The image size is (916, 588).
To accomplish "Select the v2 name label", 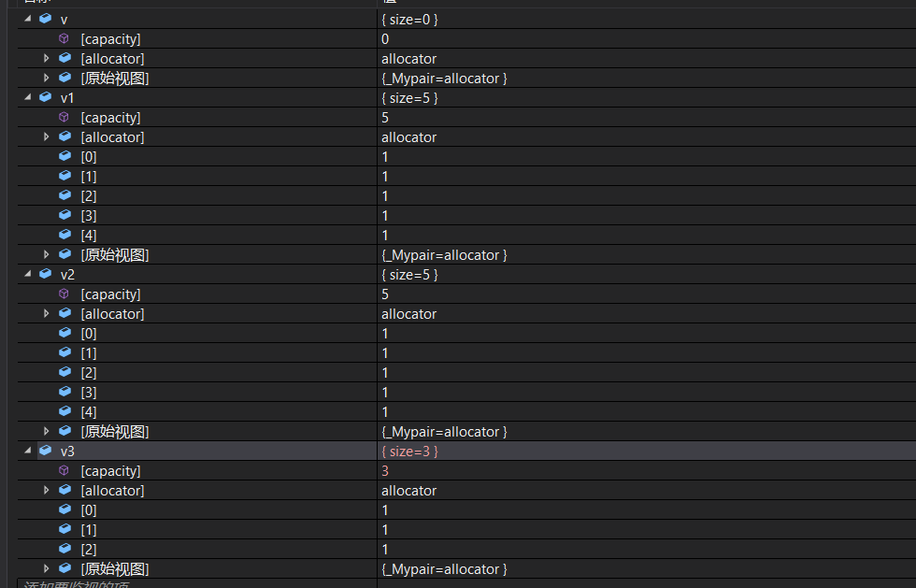I will tap(67, 274).
